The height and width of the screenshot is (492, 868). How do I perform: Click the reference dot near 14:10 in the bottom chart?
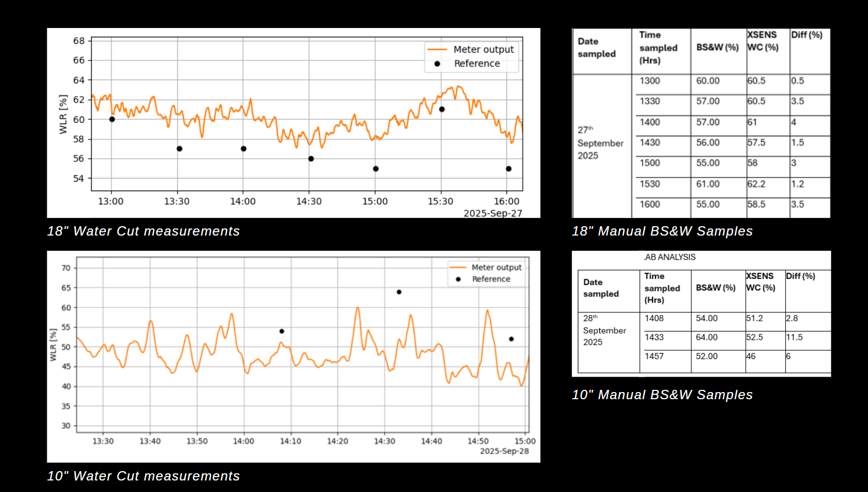click(281, 331)
